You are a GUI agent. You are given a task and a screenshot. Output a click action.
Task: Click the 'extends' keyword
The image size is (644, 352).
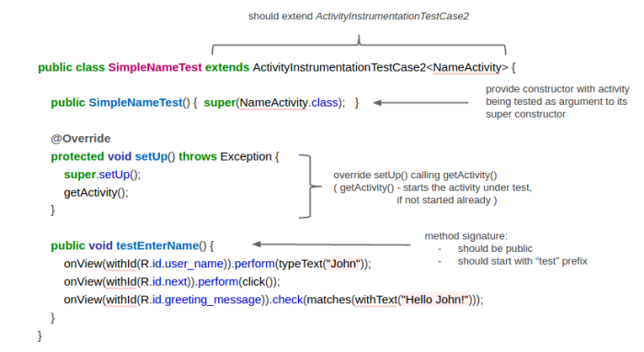[x=227, y=67]
